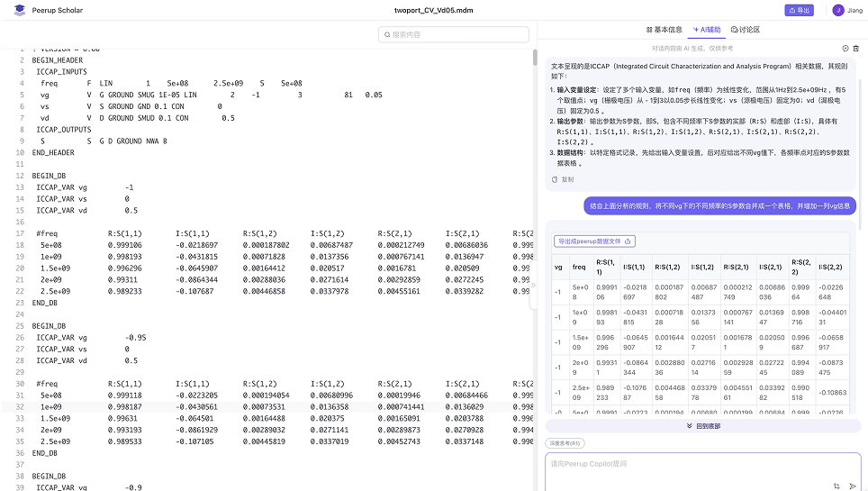Collapse panel using the middle divider chevron
This screenshot has width=868, height=491.
(533, 286)
